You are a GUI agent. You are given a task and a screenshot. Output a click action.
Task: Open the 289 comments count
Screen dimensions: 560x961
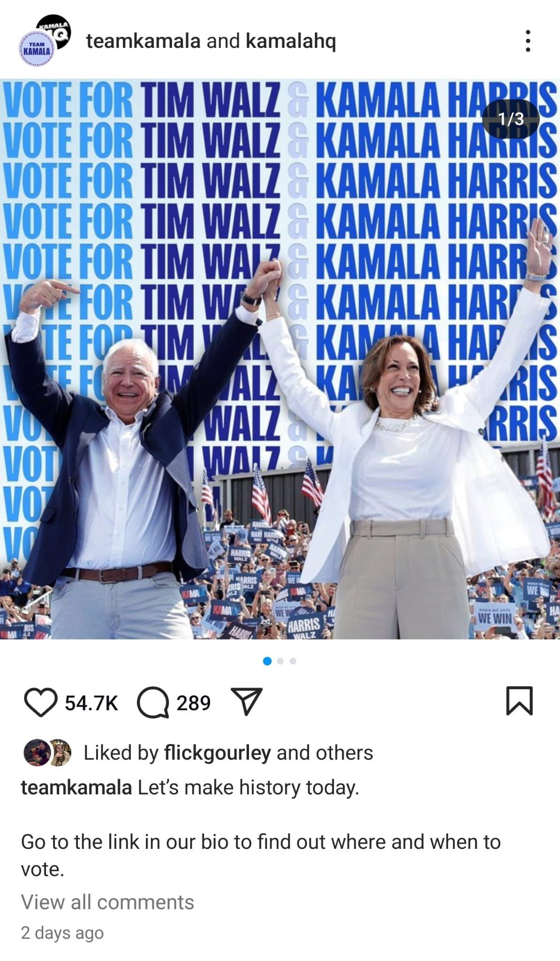tap(193, 703)
